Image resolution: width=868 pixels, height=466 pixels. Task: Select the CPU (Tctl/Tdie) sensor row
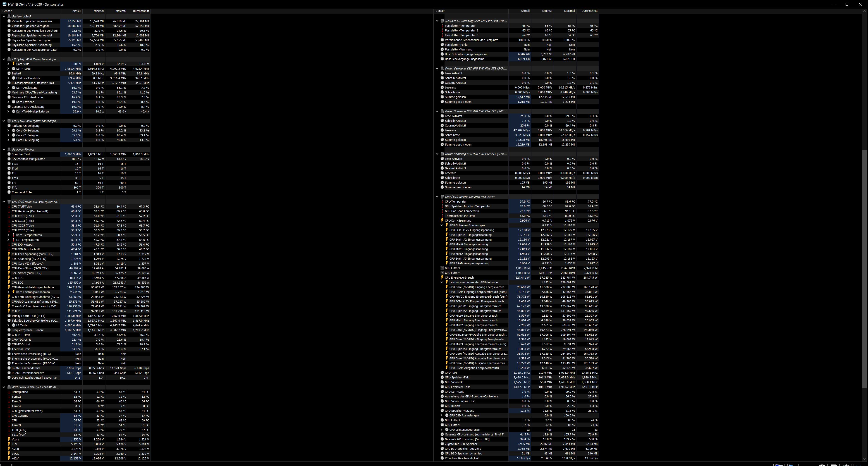[22, 207]
